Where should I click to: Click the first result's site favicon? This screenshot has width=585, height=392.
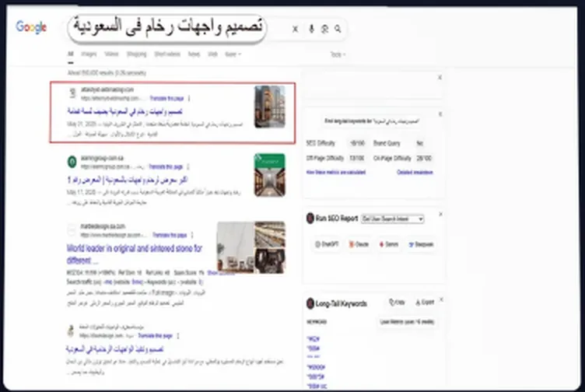coord(72,93)
